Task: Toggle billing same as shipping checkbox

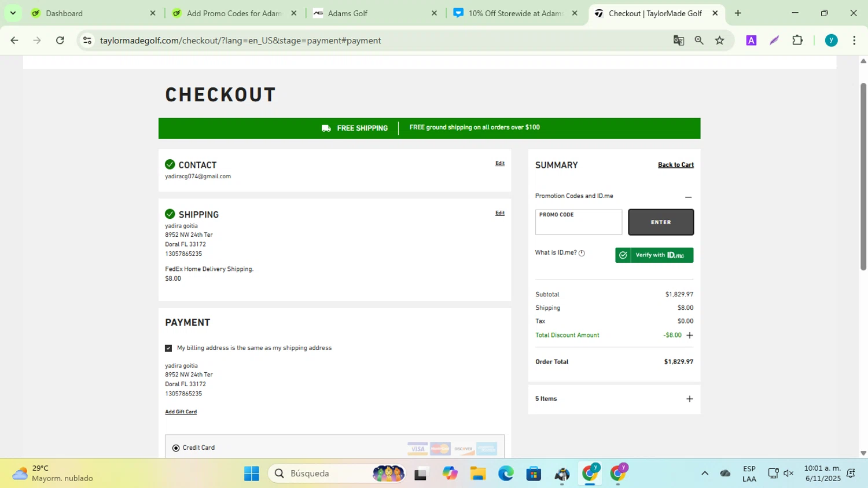Action: tap(168, 348)
